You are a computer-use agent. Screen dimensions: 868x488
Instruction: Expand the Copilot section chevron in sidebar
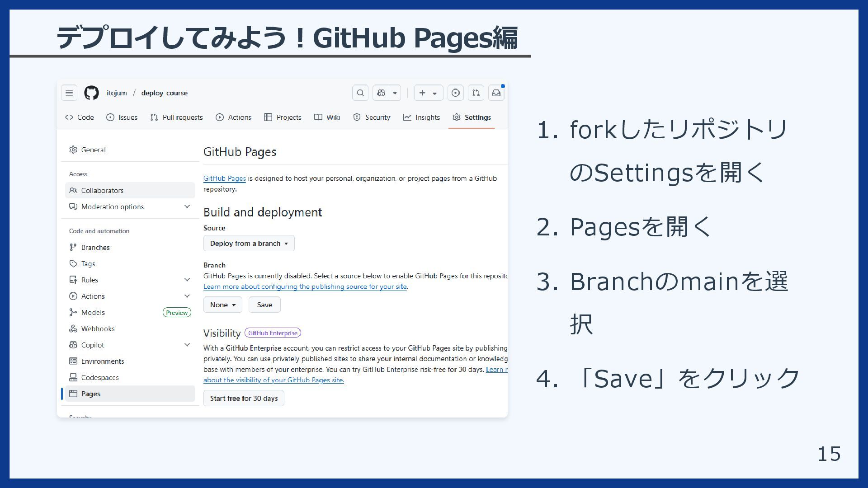coord(187,345)
